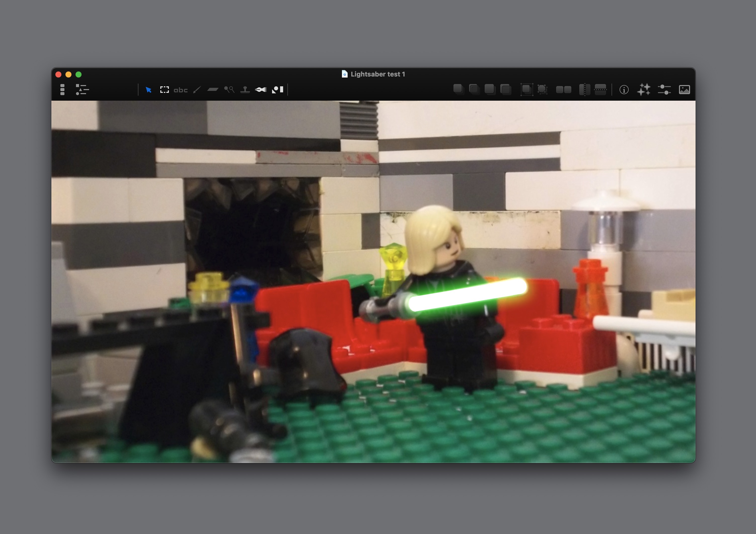
Task: Select the shapes tool
Action: point(278,90)
